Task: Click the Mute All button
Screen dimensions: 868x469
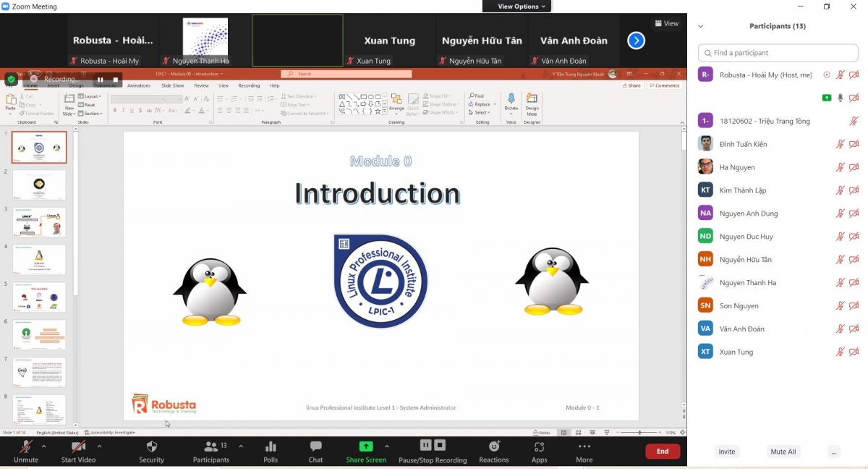Action: click(x=783, y=452)
